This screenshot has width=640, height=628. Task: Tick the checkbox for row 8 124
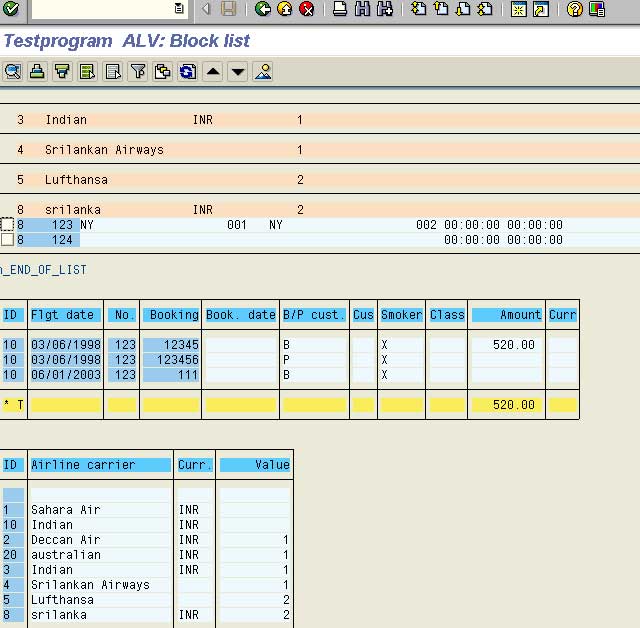pyautogui.click(x=7, y=240)
